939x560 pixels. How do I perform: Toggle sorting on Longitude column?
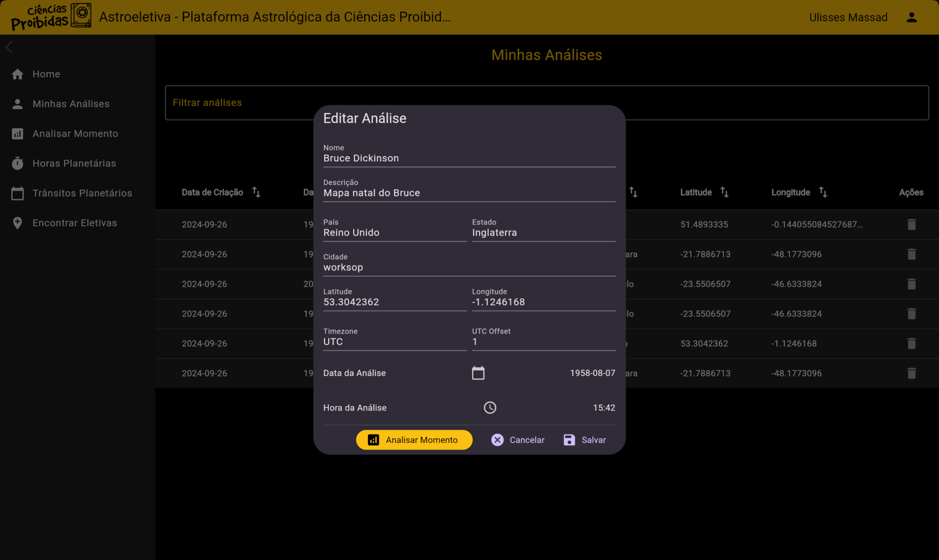coord(822,192)
